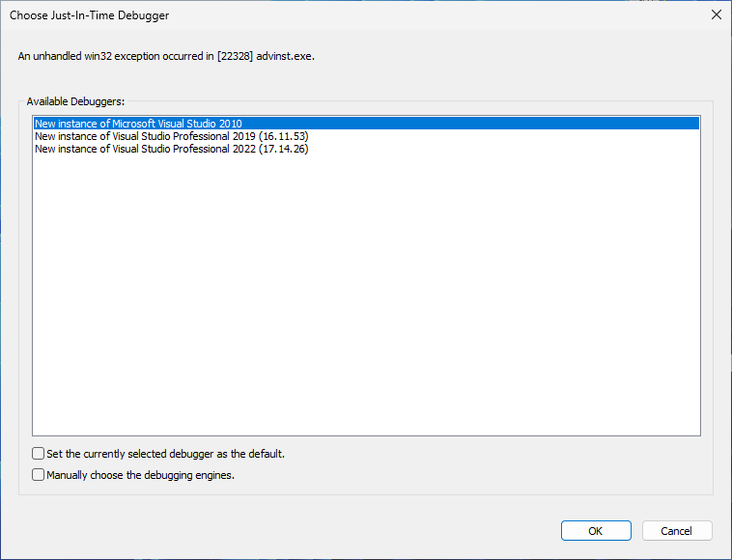Close the Just-In-Time Debugger dialog
This screenshot has height=560, width=732.
717,14
